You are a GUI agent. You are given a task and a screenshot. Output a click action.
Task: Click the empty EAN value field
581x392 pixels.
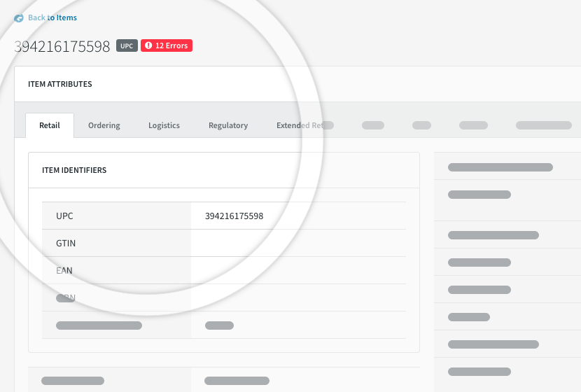pyautogui.click(x=297, y=270)
